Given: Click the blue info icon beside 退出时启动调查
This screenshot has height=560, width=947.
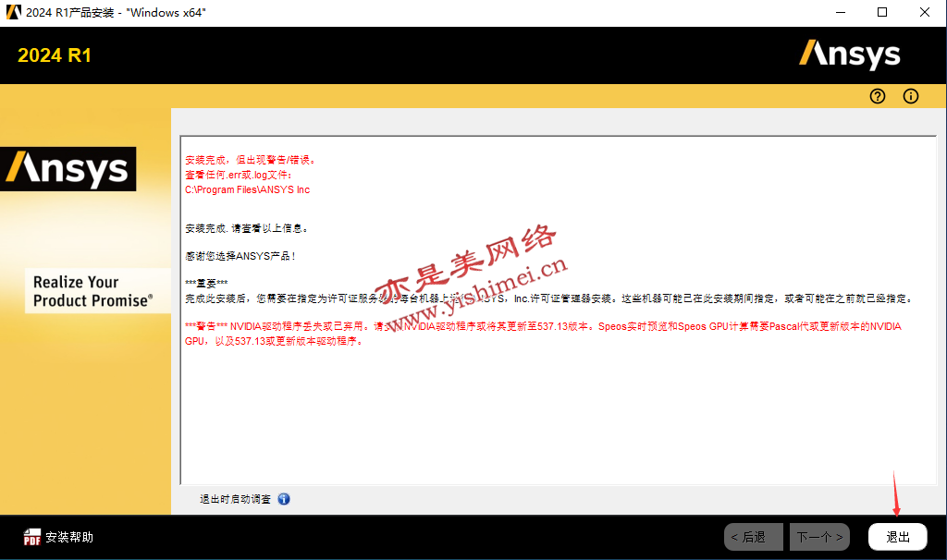Looking at the screenshot, I should [x=284, y=499].
